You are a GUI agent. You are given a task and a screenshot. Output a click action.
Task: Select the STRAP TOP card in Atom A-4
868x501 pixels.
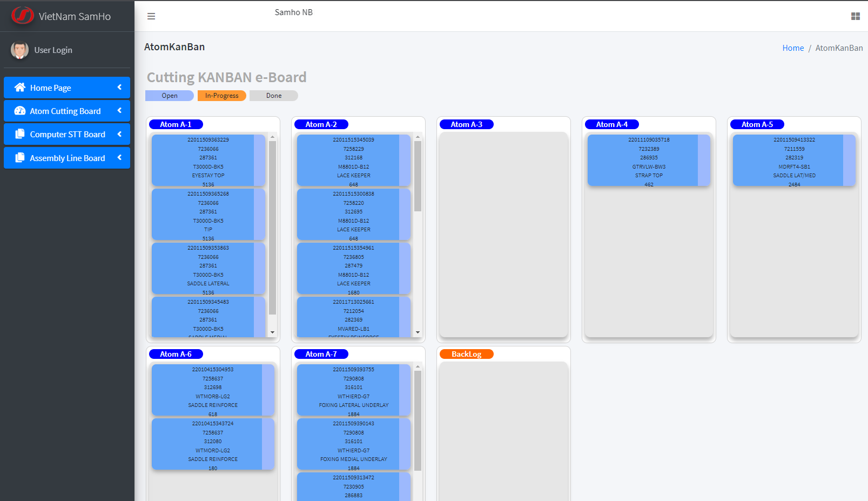648,161
